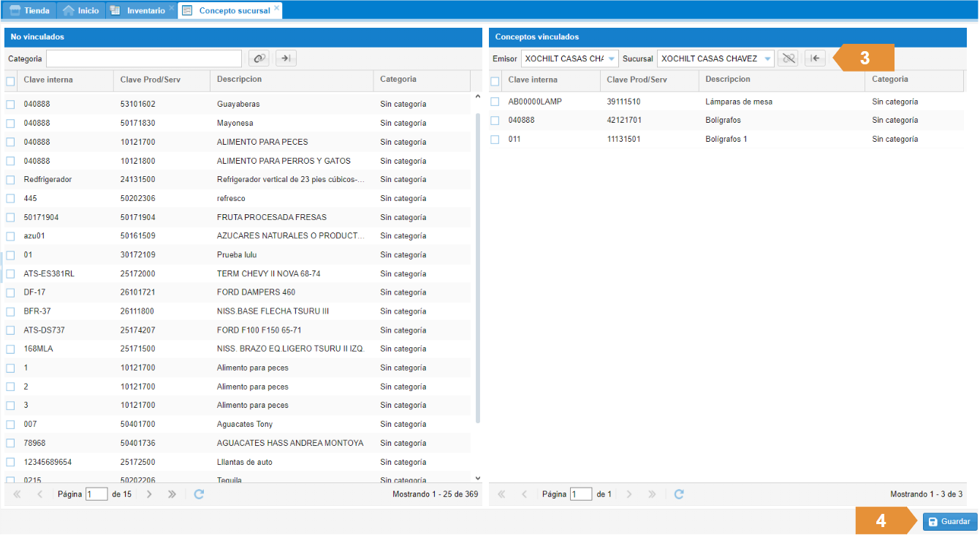Go to next page in No vinculados

point(149,494)
